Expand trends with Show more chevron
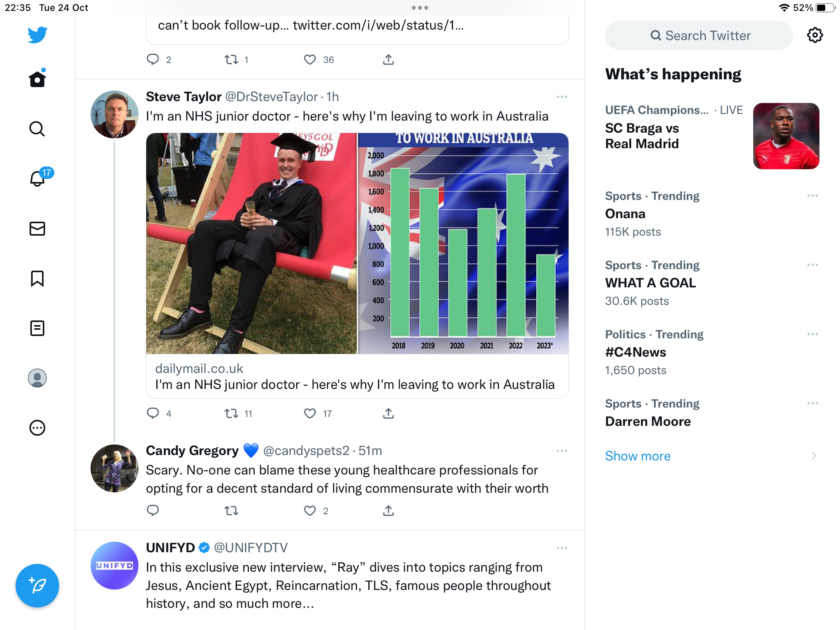This screenshot has width=840, height=630. click(814, 456)
